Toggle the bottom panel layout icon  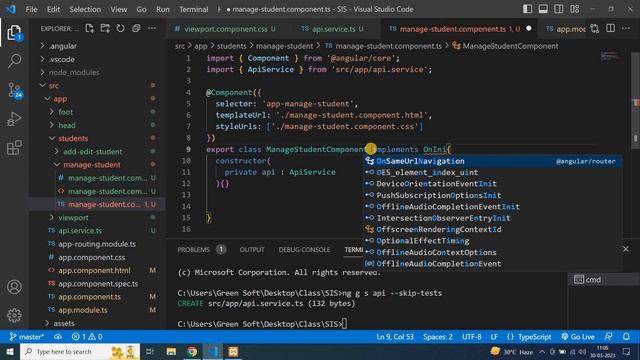[543, 9]
